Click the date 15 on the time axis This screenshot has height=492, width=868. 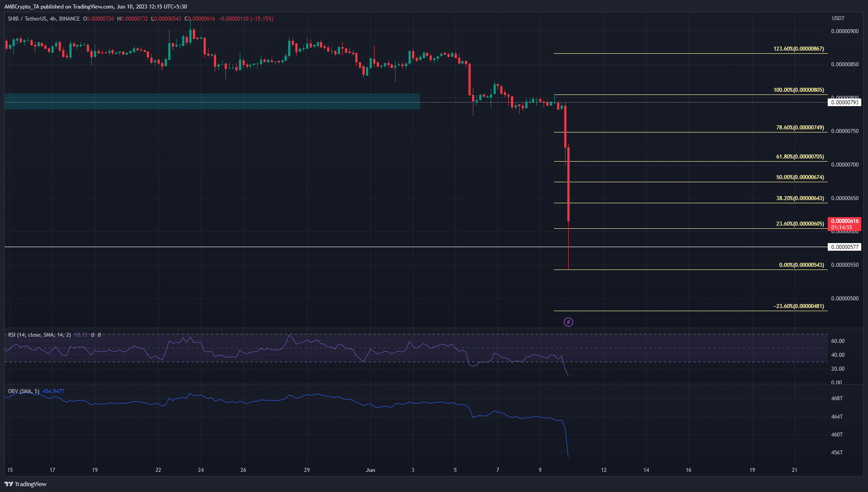click(x=10, y=470)
